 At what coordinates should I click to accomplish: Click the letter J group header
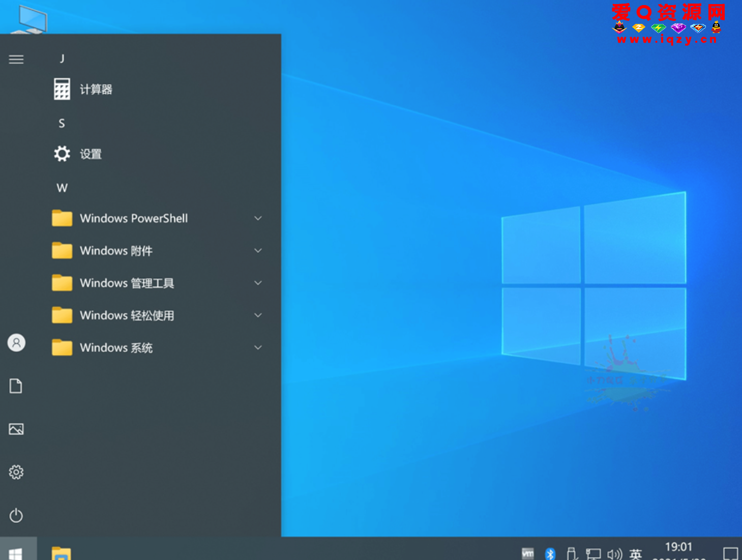point(62,58)
